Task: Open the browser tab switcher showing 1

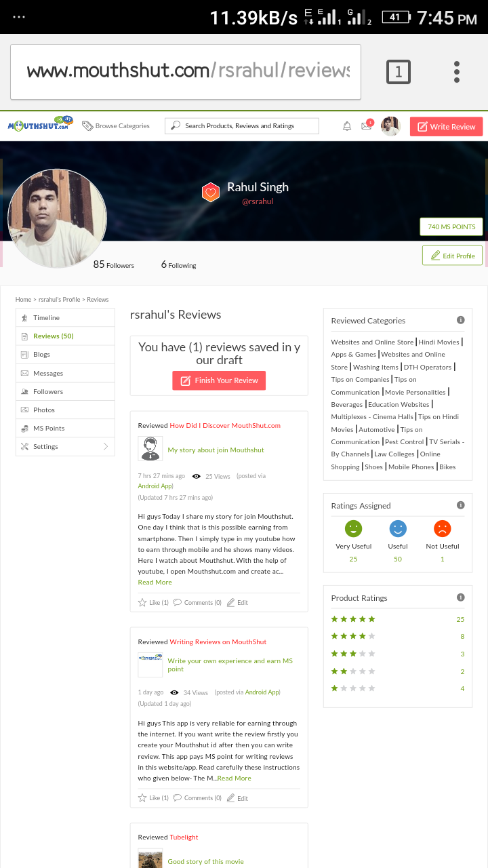Action: tap(399, 72)
